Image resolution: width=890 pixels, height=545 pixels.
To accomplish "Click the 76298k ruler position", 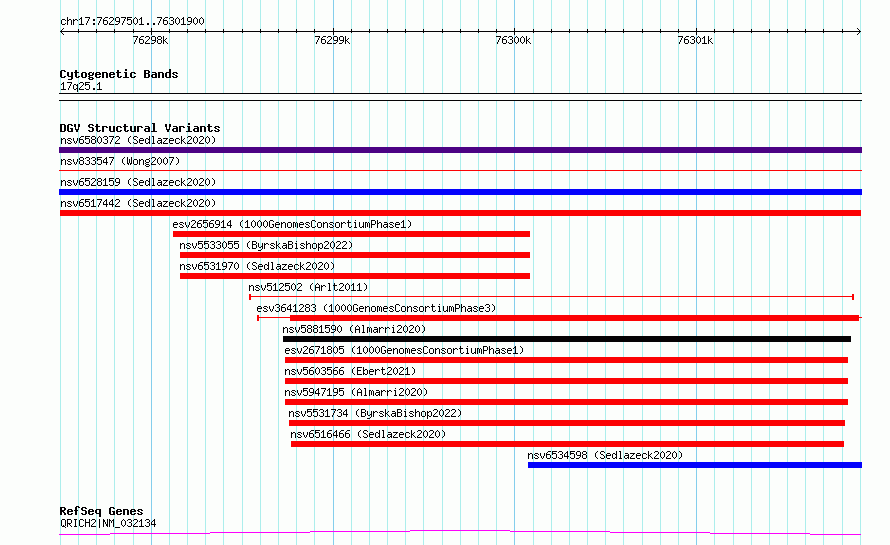I will [x=150, y=40].
